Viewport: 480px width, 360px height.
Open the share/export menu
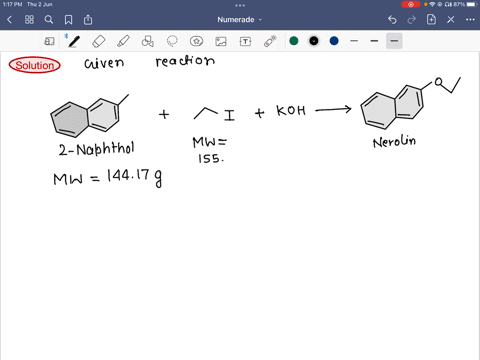88,20
